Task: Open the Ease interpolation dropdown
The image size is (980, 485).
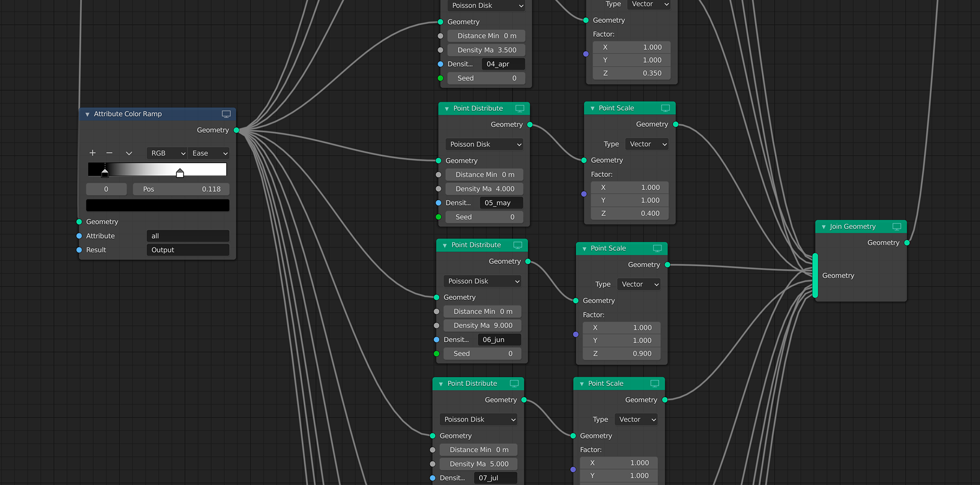Action: [x=209, y=153]
